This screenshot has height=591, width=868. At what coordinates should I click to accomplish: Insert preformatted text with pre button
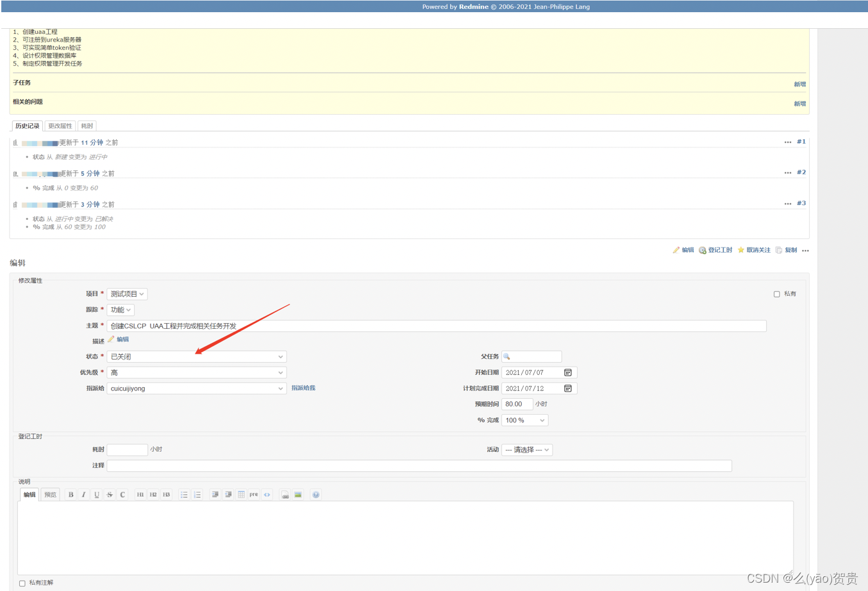pyautogui.click(x=254, y=495)
